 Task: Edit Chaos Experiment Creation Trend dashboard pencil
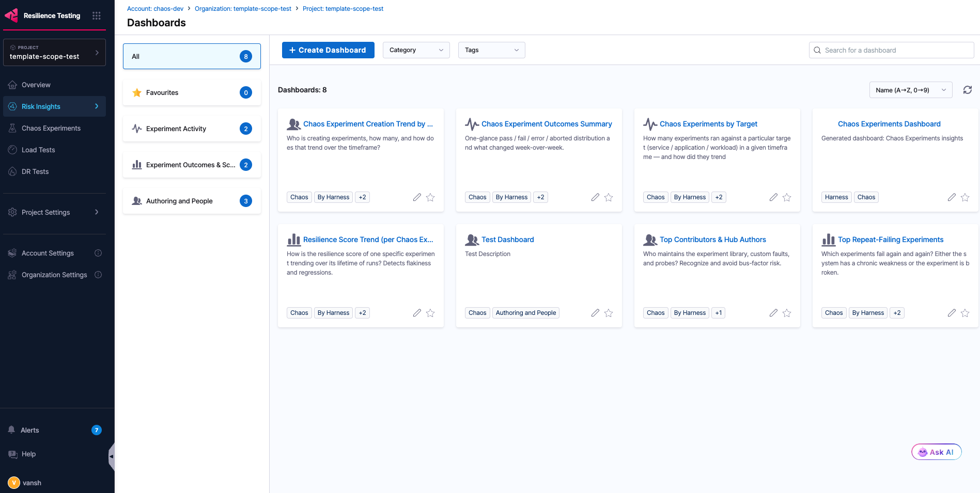pyautogui.click(x=417, y=197)
